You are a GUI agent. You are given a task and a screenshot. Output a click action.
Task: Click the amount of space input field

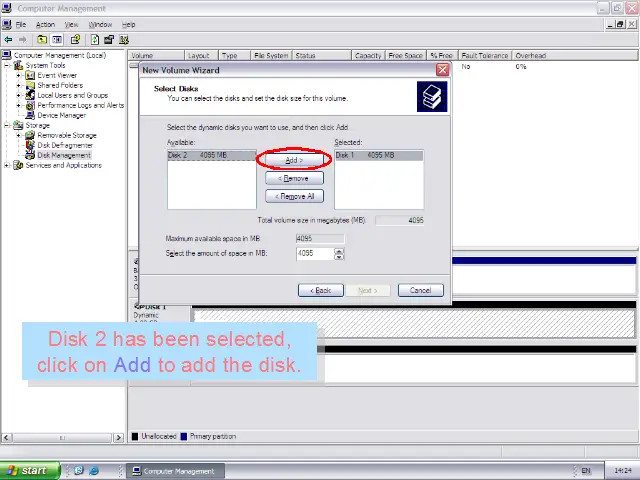pos(314,254)
